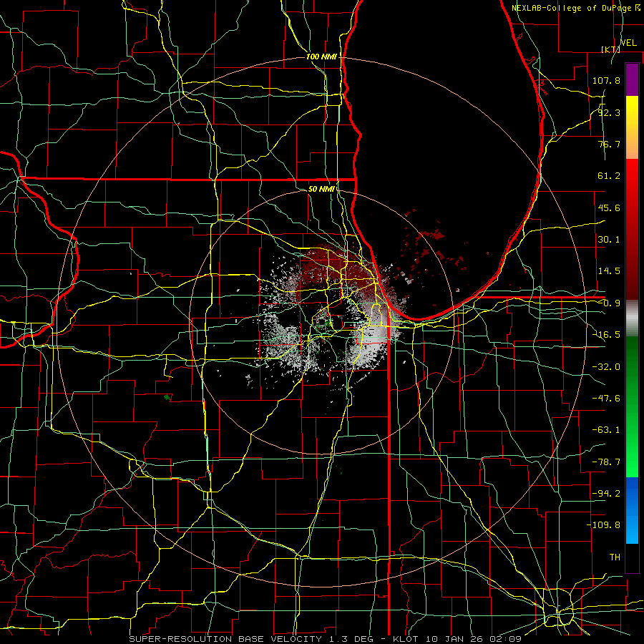Pick the gray near-zero segment of the color bar

(x=632, y=318)
